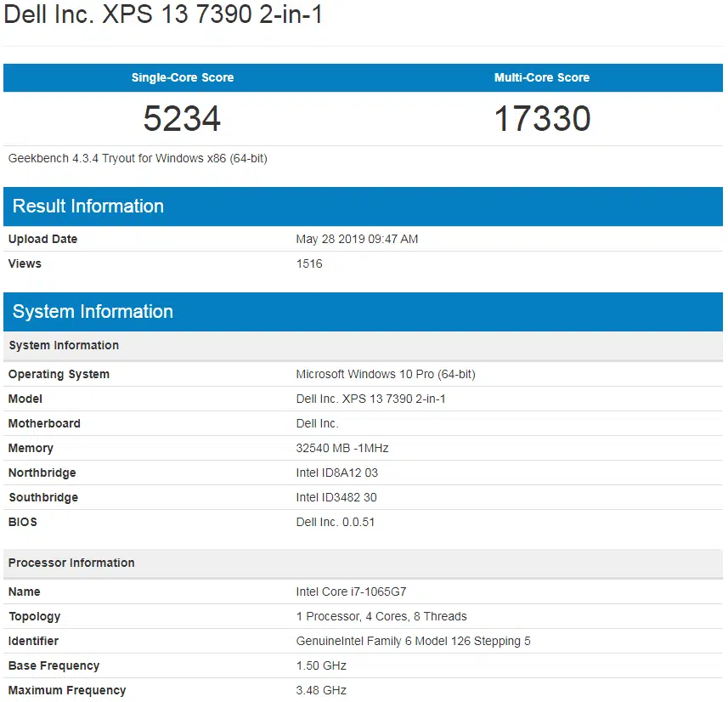Click the Operating System label

[59, 374]
